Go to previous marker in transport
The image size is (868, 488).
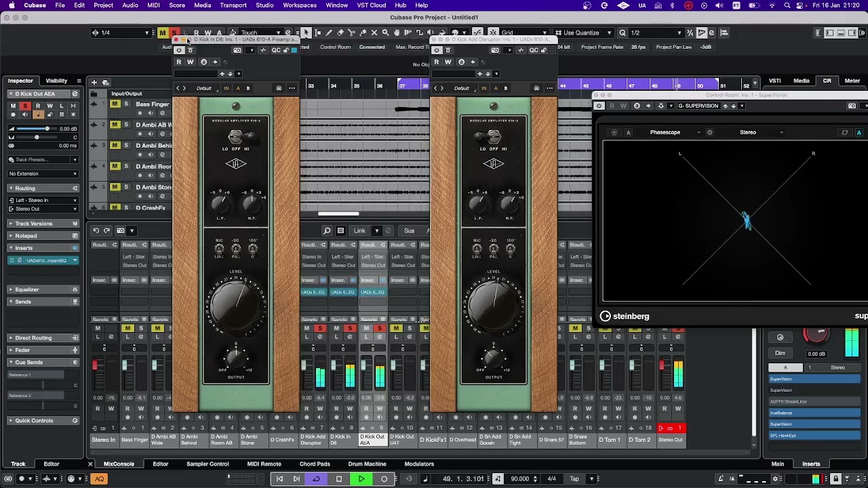click(279, 479)
